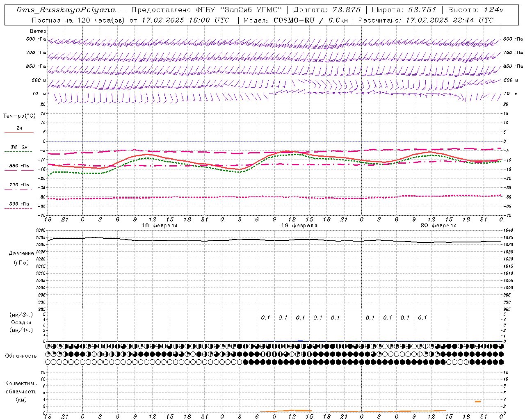This screenshot has height=420, width=525.
Task: Click the 2м temperature legend entry
Action: pyautogui.click(x=19, y=128)
